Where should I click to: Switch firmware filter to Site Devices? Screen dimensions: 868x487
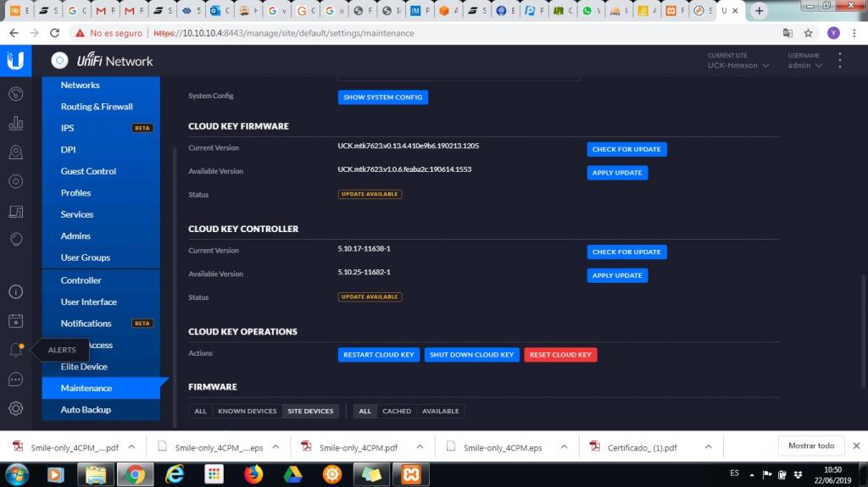tap(310, 411)
